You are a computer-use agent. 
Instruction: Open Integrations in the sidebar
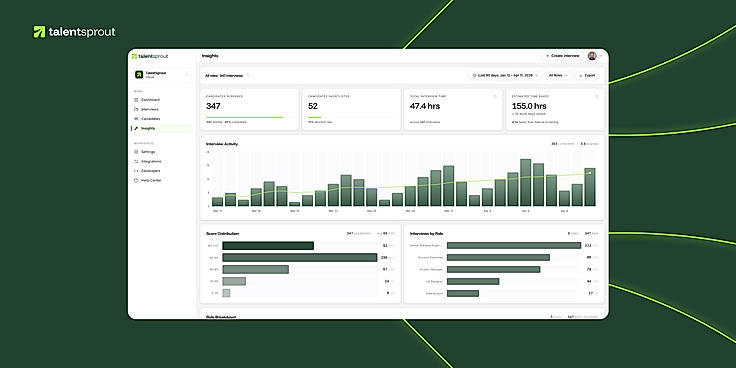pyautogui.click(x=162, y=161)
